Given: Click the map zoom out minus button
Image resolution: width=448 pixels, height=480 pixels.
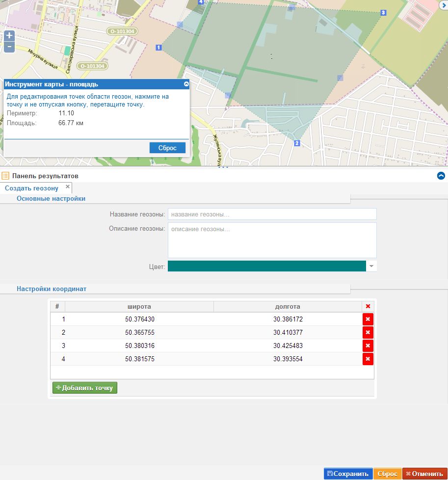Looking at the screenshot, I should [x=9, y=47].
